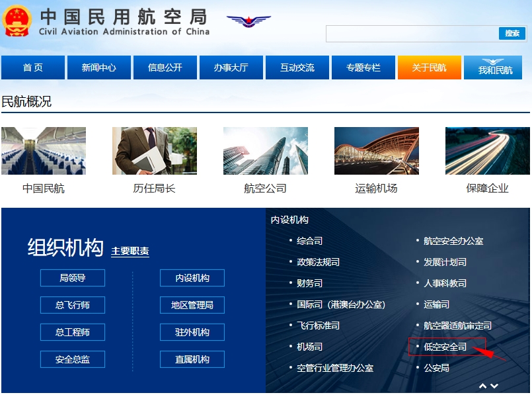Click the 地区管理局 button
Screen dimensions: 532x397
click(x=192, y=305)
